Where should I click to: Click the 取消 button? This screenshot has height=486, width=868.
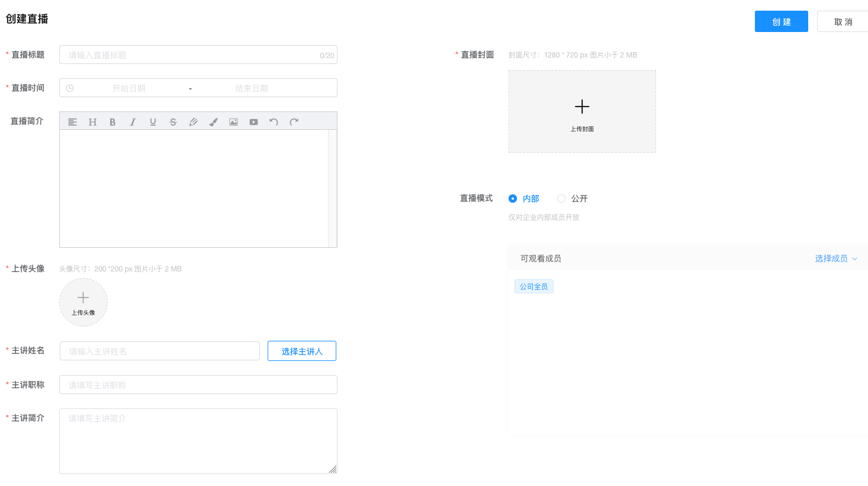[x=843, y=21]
